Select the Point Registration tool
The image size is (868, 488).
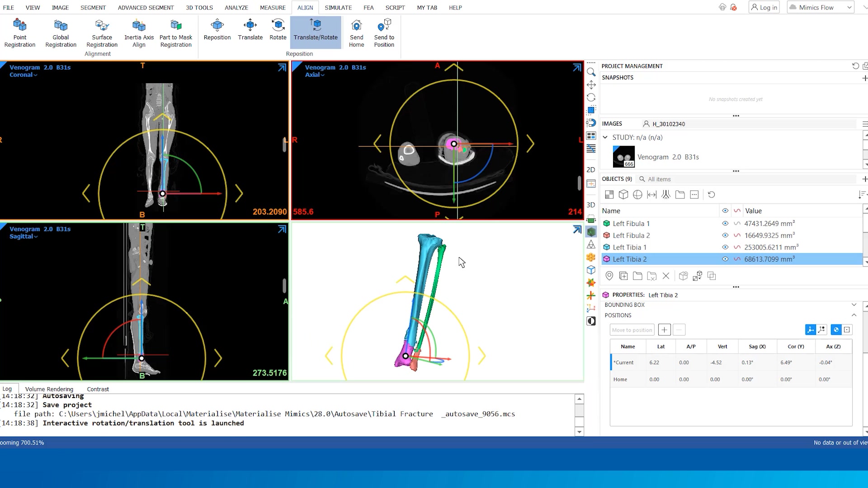[x=20, y=33]
